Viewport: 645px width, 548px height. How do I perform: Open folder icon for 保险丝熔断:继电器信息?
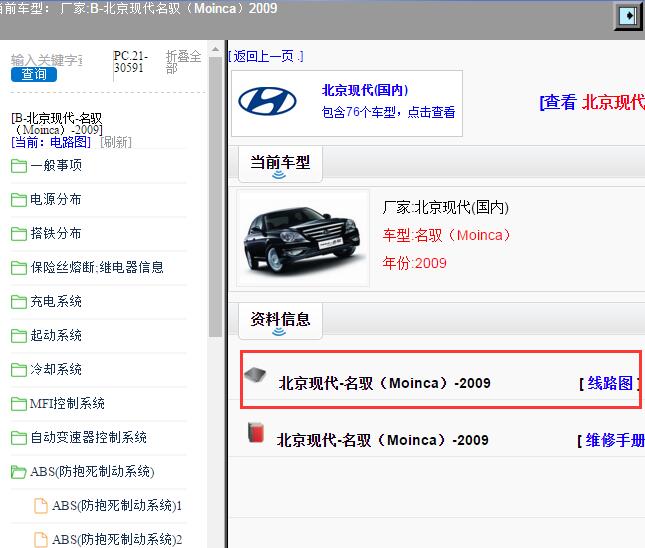tap(19, 268)
